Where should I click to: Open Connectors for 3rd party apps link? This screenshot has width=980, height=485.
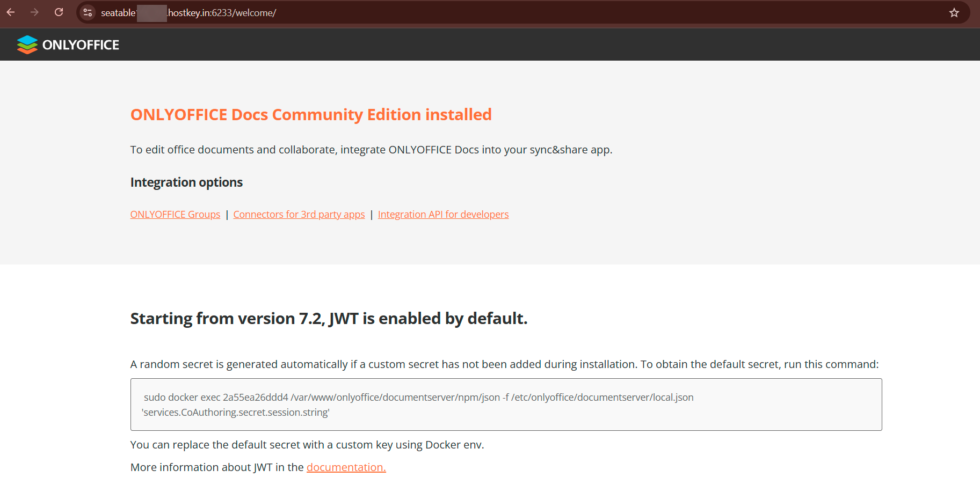(x=299, y=215)
